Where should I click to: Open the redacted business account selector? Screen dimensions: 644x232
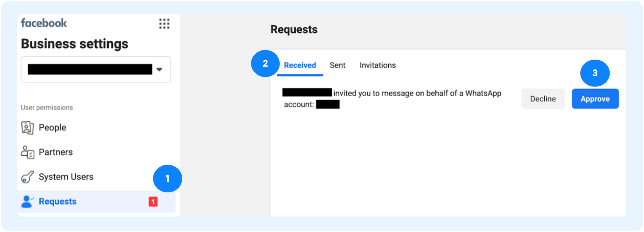[x=96, y=69]
